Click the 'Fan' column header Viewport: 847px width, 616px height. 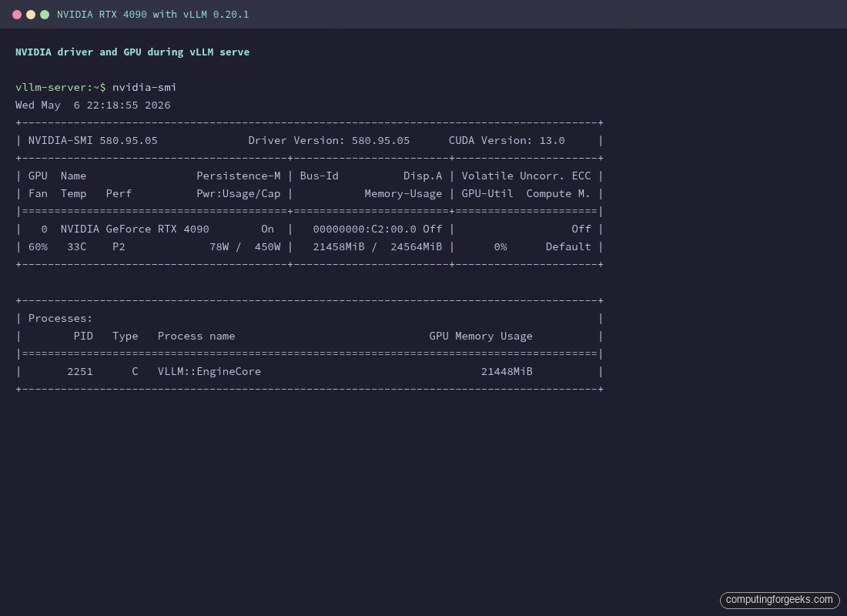pos(38,193)
